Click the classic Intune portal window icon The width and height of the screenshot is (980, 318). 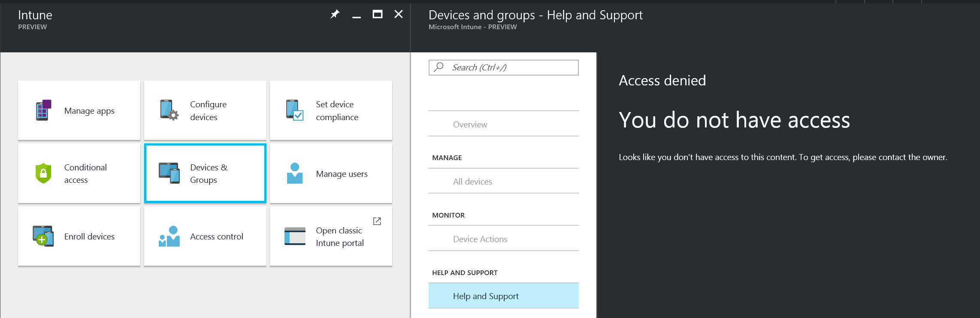[295, 236]
